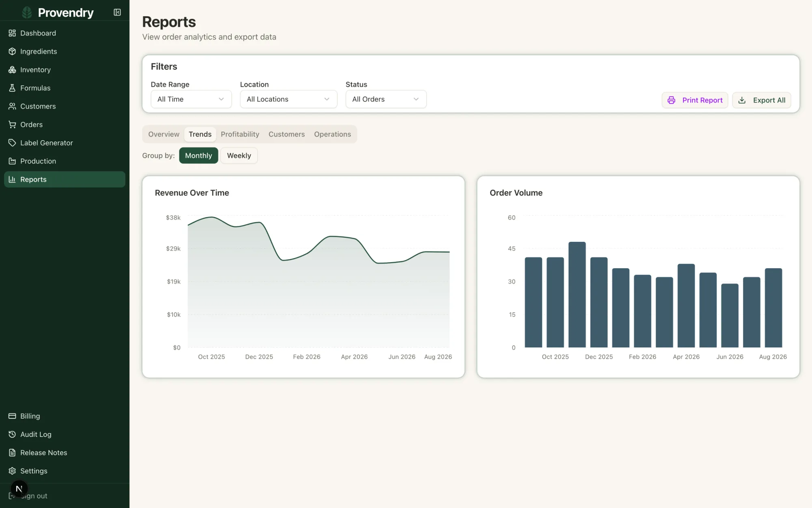Open the Customers reports tab
The image size is (812, 508).
pos(287,134)
